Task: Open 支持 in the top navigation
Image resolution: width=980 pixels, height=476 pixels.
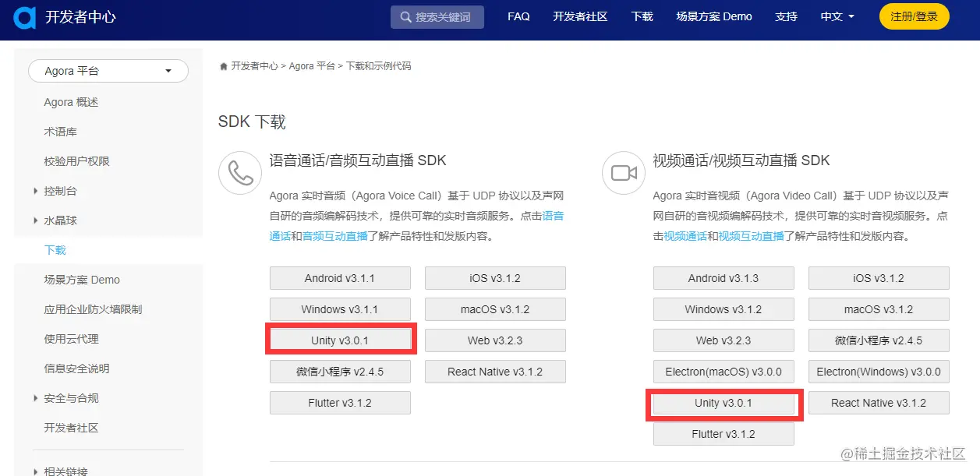Action: pos(787,16)
